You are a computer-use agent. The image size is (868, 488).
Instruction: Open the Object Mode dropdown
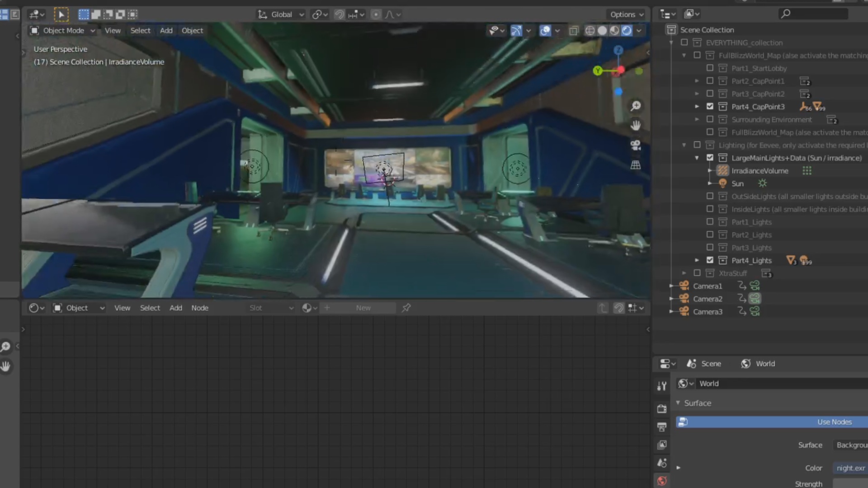pos(62,30)
